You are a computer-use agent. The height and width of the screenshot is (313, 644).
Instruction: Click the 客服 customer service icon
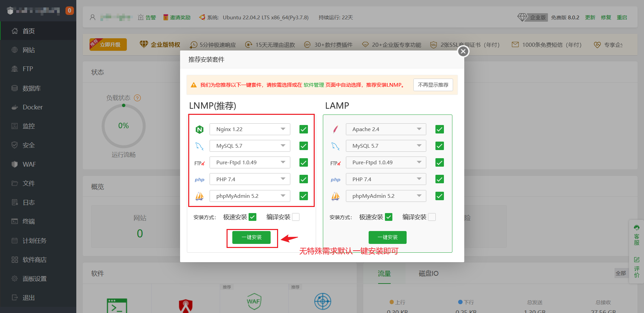pyautogui.click(x=637, y=228)
